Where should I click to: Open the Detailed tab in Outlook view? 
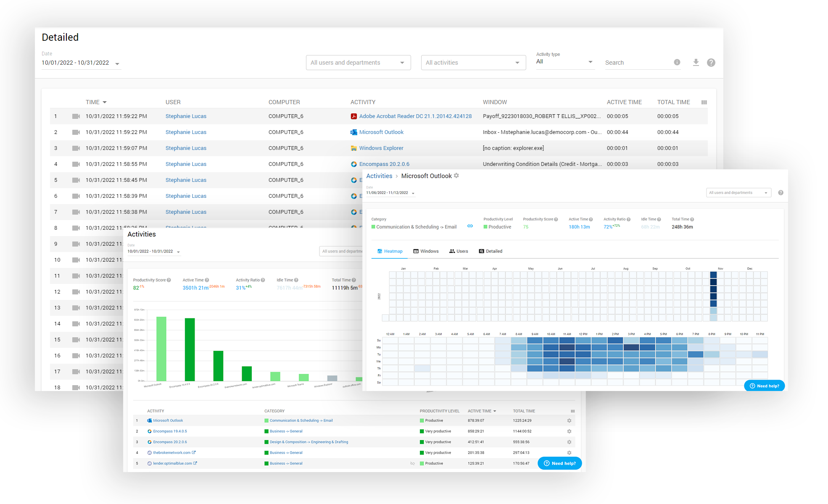point(490,251)
